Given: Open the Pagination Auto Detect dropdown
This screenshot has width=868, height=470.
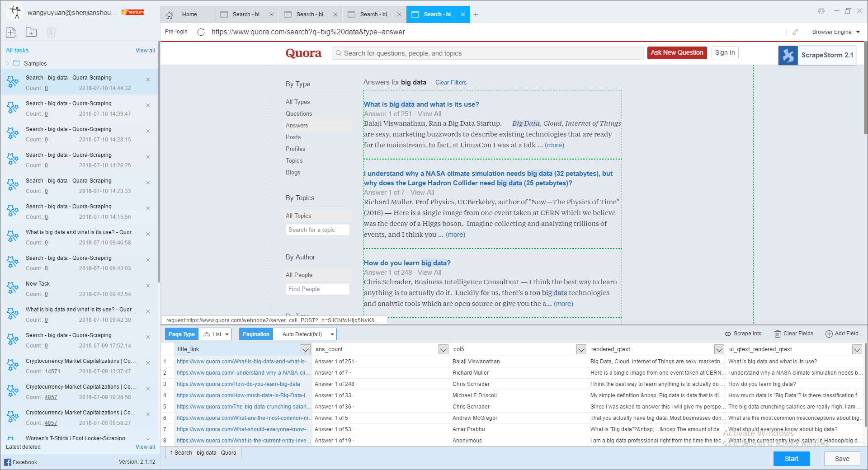Looking at the screenshot, I should pyautogui.click(x=305, y=334).
